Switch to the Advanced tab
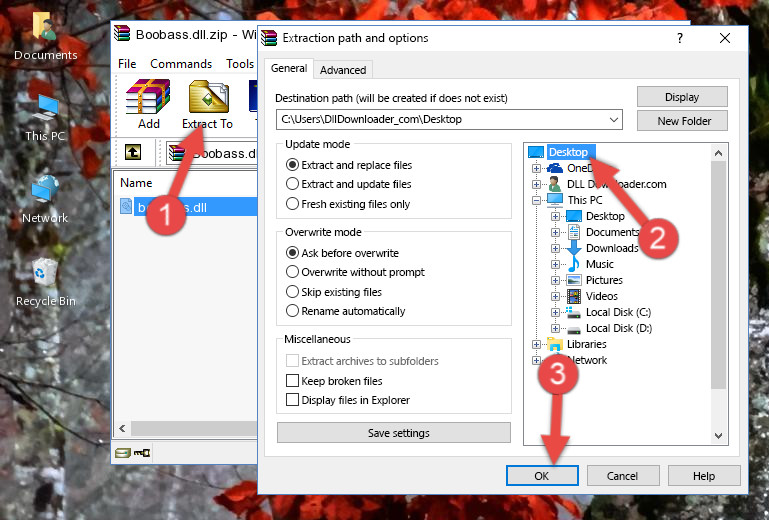 [x=343, y=70]
